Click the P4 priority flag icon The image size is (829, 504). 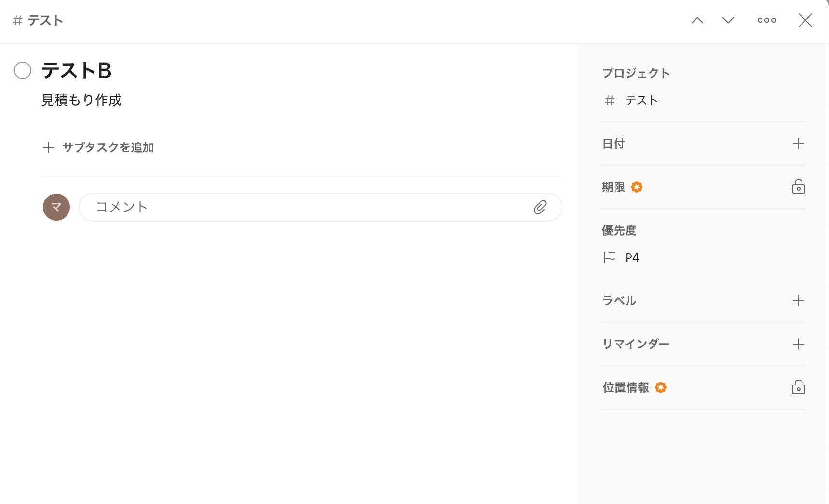coord(610,257)
